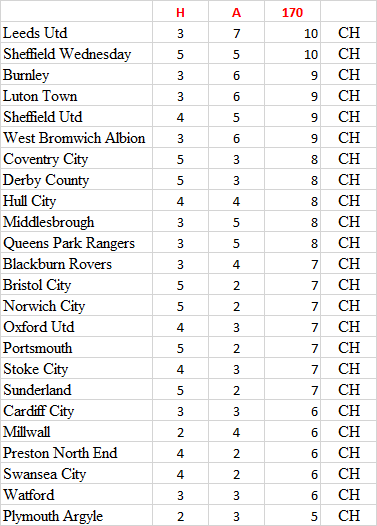Select the Coventry City cell

pos(77,159)
